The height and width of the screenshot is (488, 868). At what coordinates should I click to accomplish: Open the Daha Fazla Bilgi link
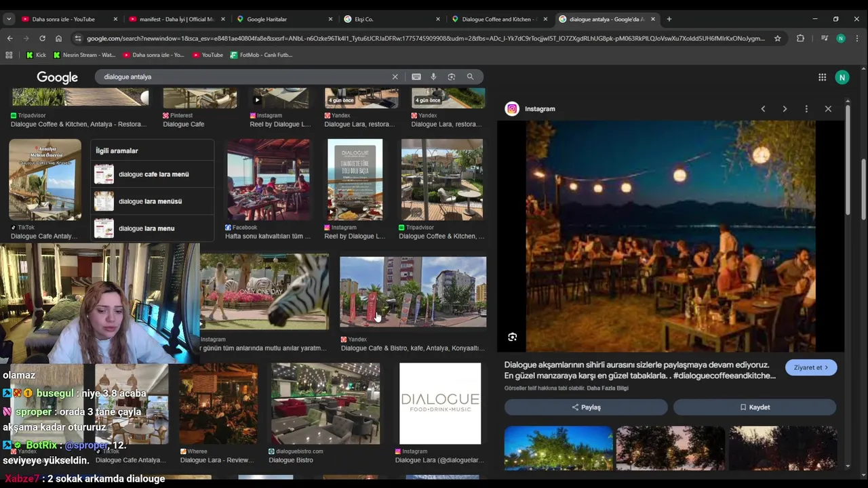pos(608,388)
